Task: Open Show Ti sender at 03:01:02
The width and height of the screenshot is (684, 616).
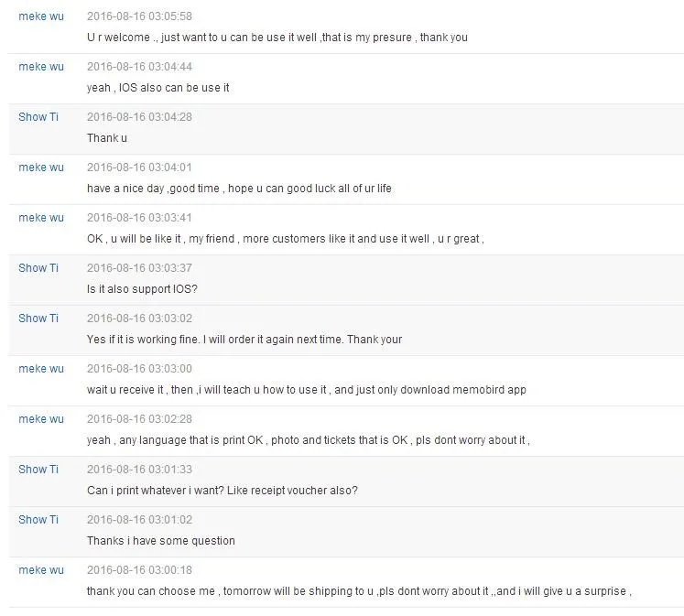Action: pyautogui.click(x=38, y=520)
